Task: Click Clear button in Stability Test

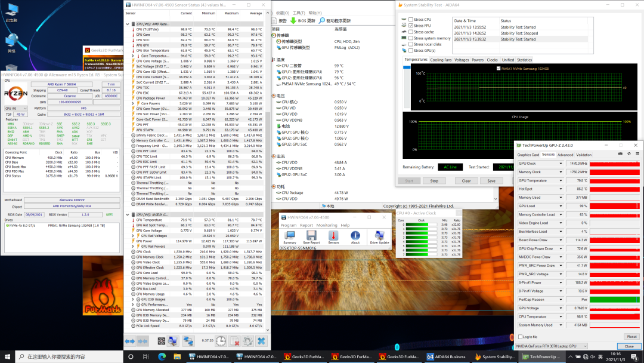Action: [x=466, y=181]
